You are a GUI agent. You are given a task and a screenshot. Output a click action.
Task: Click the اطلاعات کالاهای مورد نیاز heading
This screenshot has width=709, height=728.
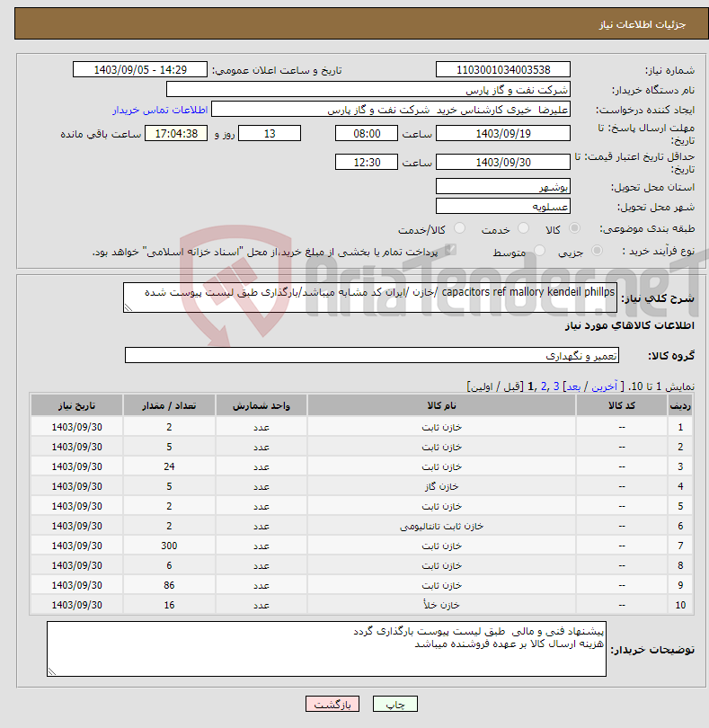point(630,325)
